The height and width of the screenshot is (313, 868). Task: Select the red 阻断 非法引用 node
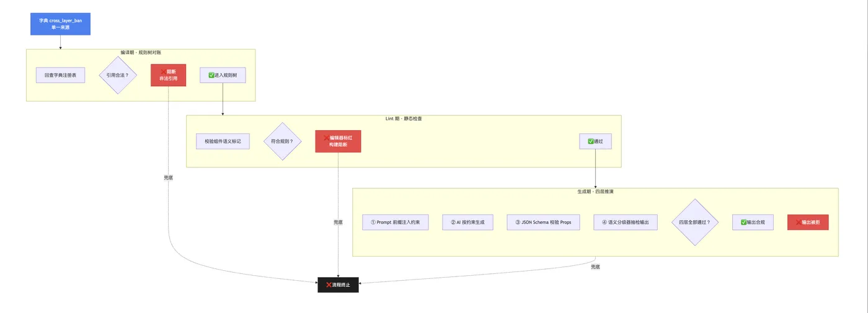click(168, 75)
